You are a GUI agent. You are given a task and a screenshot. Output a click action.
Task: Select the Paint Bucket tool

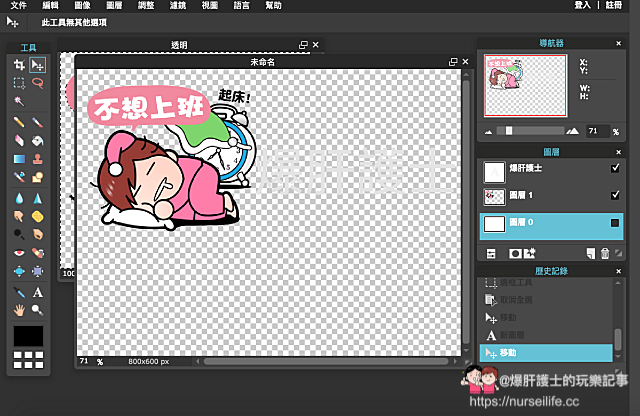[38, 141]
